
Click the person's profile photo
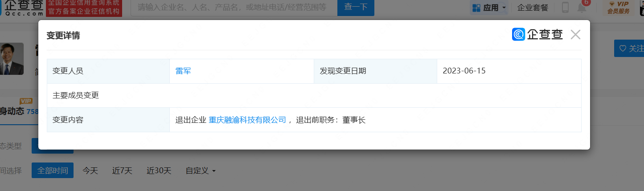(11, 59)
